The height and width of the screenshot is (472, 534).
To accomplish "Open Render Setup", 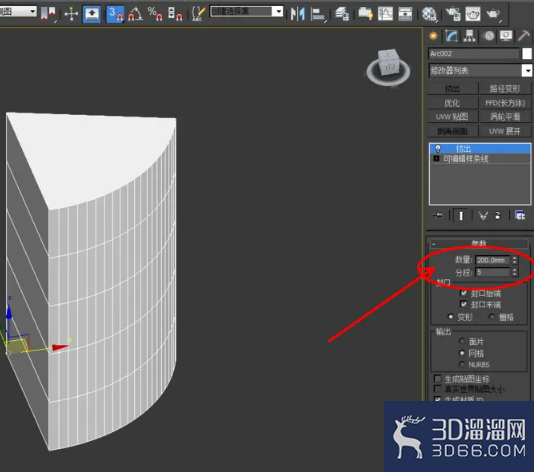I will coord(453,14).
